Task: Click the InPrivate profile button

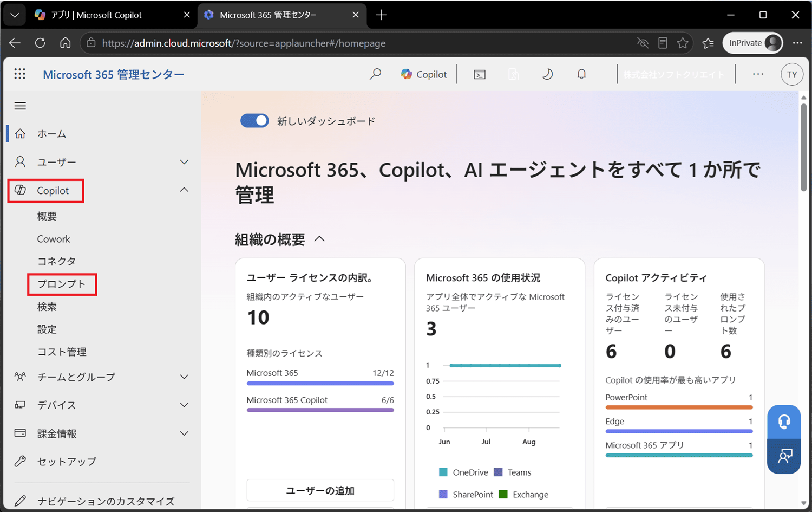Action: click(753, 43)
